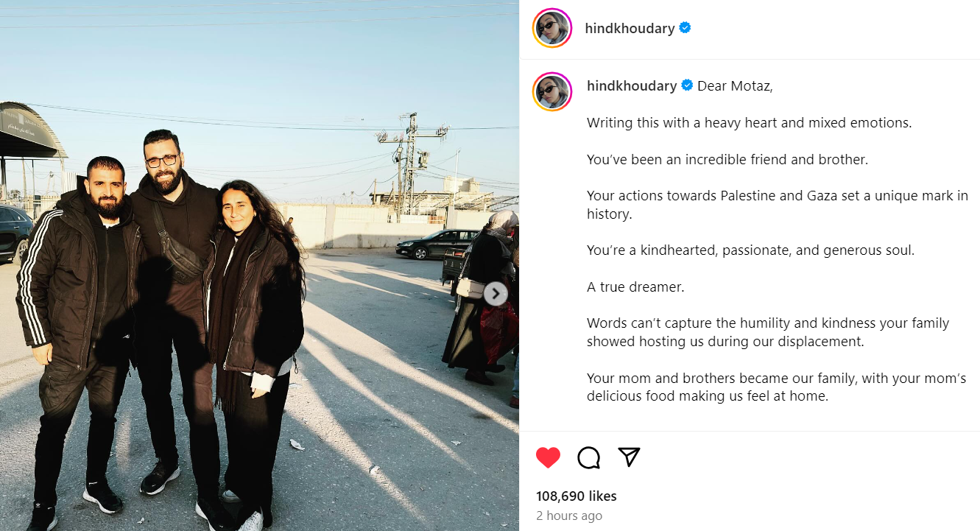Open the comment speech bubble icon
This screenshot has width=980, height=531.
click(x=588, y=457)
